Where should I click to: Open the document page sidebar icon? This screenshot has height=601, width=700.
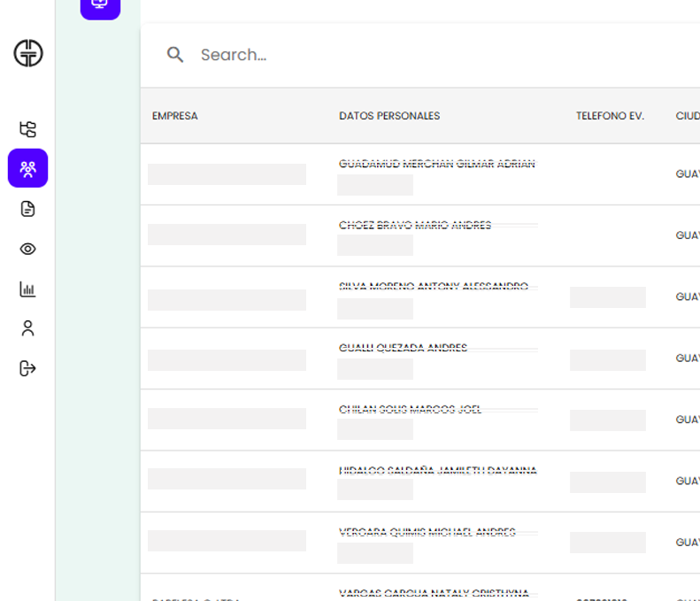pos(28,209)
